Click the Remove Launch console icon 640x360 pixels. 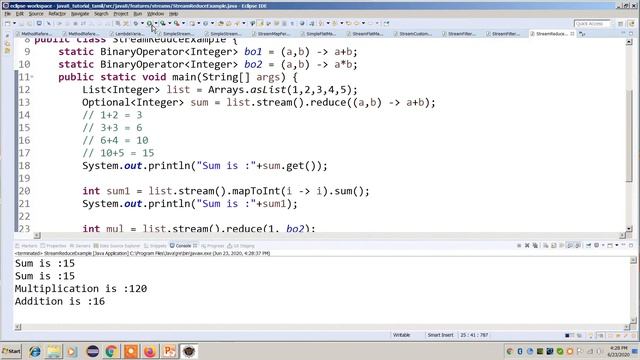pyautogui.click(x=527, y=245)
